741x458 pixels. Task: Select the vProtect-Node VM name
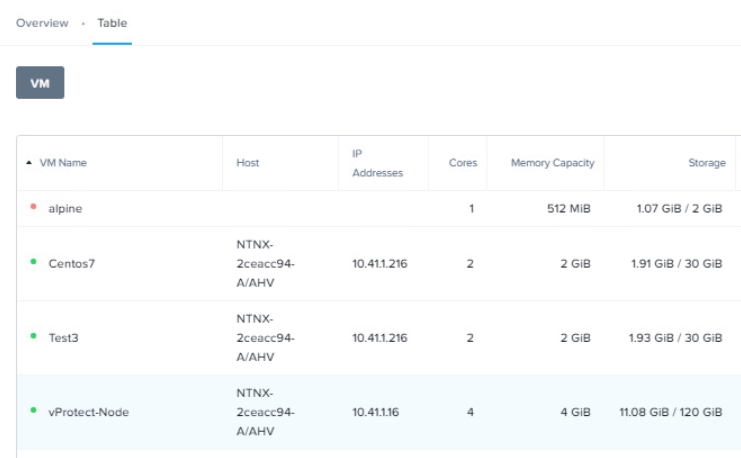tap(88, 412)
